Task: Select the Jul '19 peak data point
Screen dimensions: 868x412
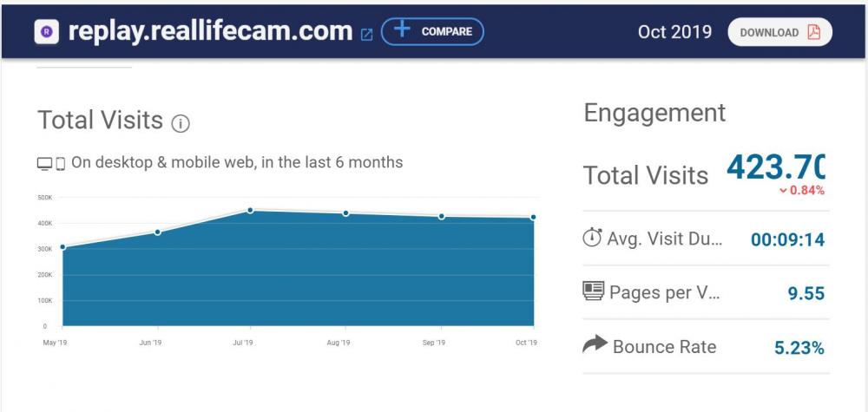Action: pyautogui.click(x=250, y=210)
